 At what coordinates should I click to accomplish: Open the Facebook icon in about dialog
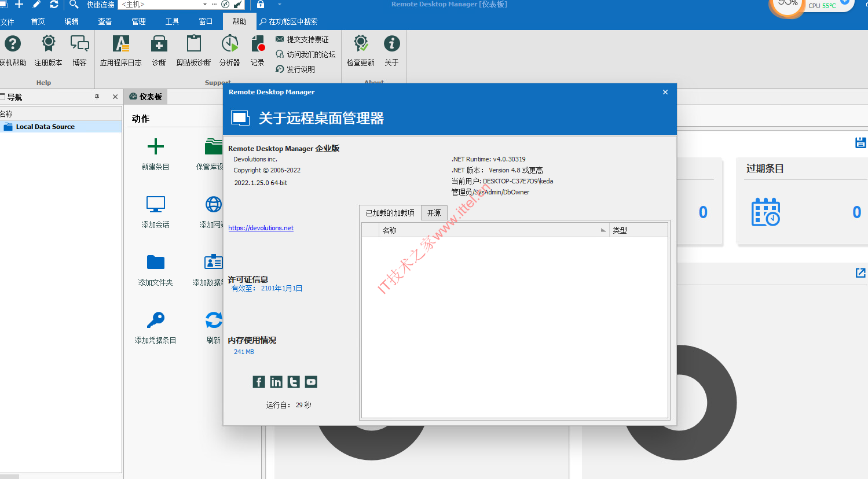[259, 382]
